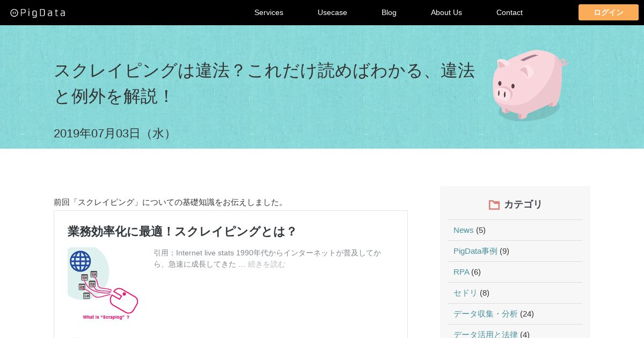The height and width of the screenshot is (338, 644).
Task: Go to the Blog page
Action: (389, 12)
